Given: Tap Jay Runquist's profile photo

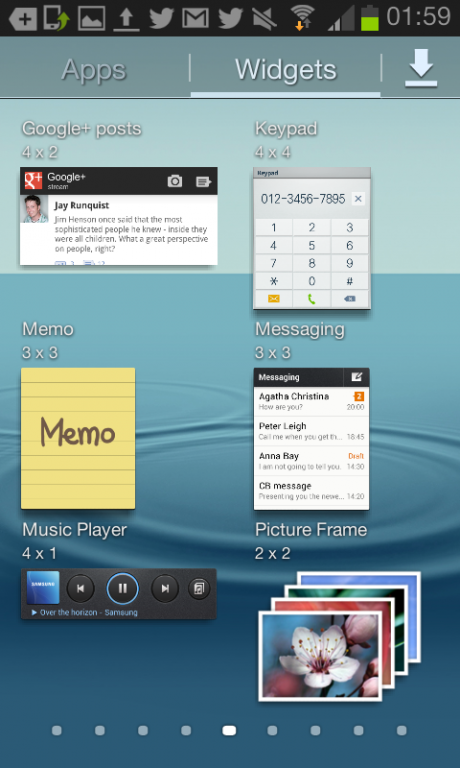Looking at the screenshot, I should (x=35, y=209).
